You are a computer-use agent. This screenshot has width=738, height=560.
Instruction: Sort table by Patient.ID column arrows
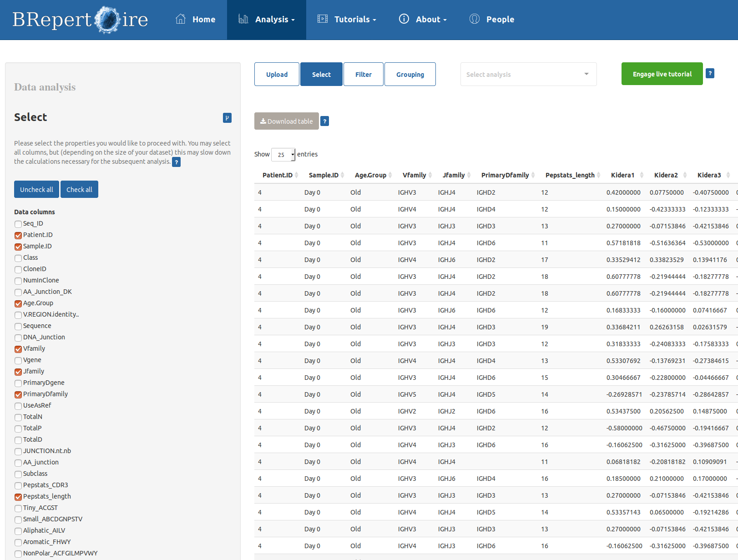297,175
